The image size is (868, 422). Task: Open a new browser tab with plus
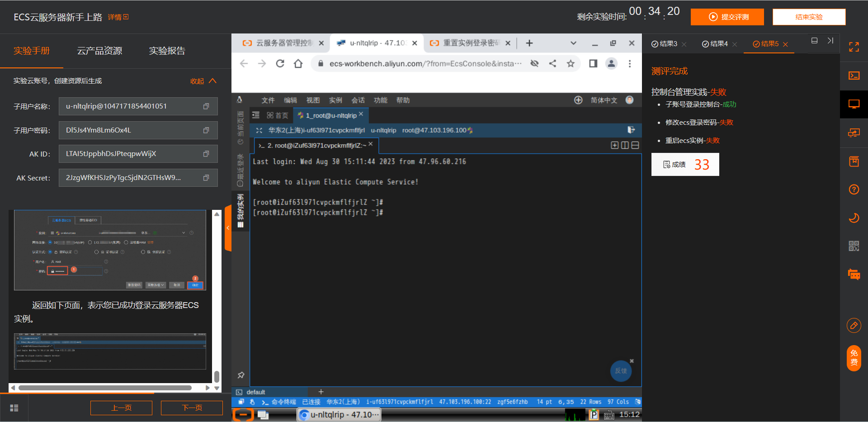529,43
